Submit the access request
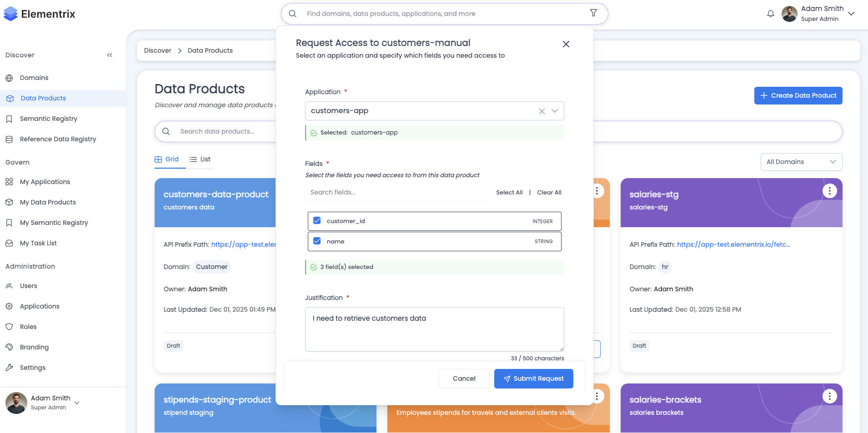Screen dimensions: 868x433 pyautogui.click(x=533, y=378)
